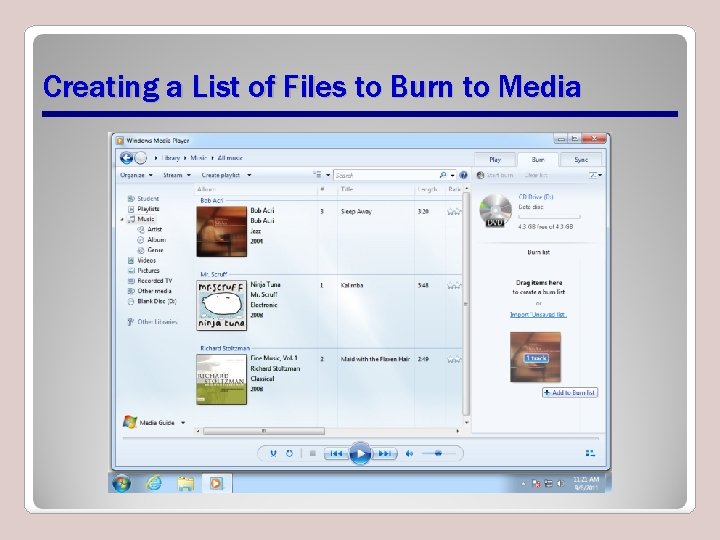The height and width of the screenshot is (540, 720).
Task: Select the Music library node
Action: tap(141, 219)
